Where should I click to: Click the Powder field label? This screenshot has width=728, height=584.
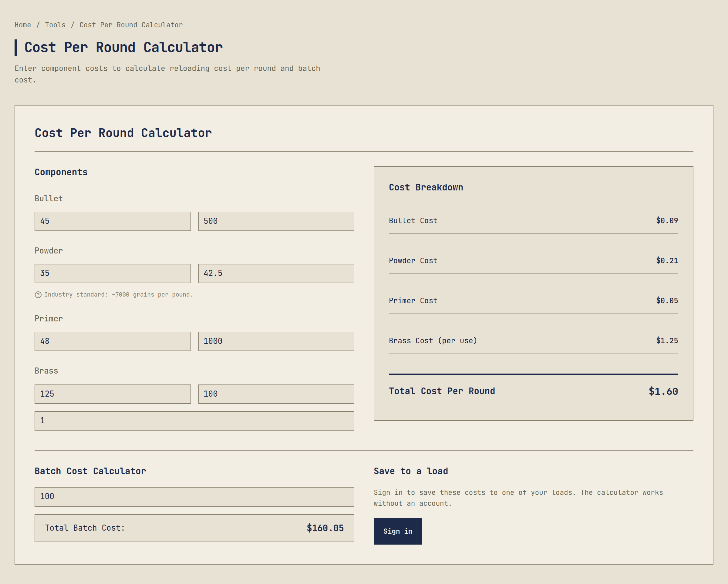49,251
